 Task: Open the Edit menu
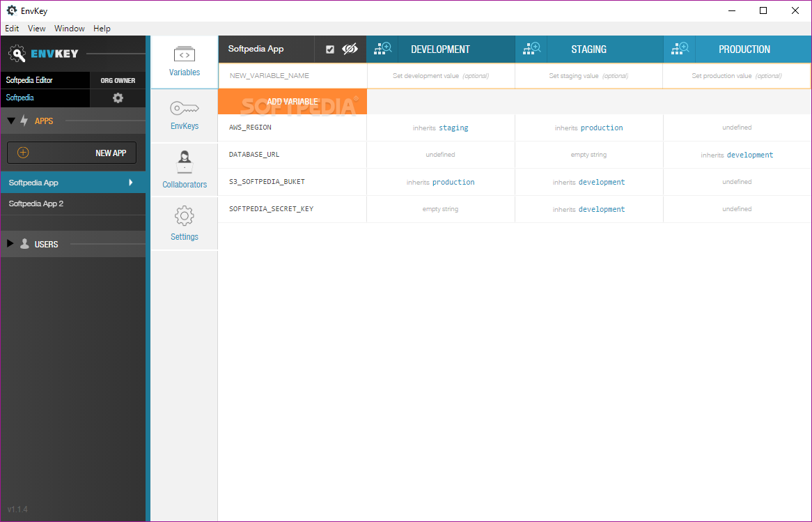[12, 29]
